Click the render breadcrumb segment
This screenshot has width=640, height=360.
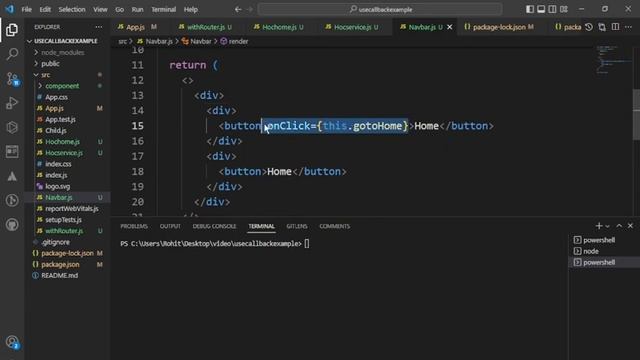[x=234, y=41]
